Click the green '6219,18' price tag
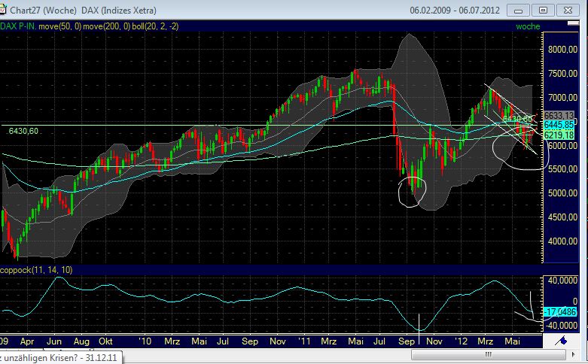Viewport: 588px width, 364px height. pos(559,135)
